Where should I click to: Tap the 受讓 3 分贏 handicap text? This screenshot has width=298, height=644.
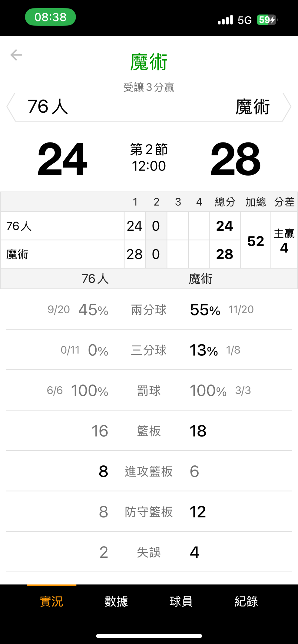pyautogui.click(x=149, y=87)
